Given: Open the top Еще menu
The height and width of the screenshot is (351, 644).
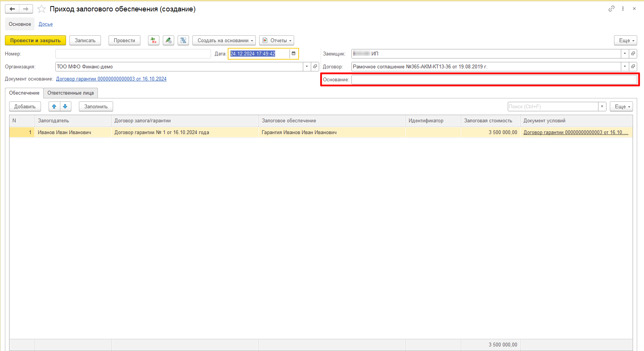Looking at the screenshot, I should (625, 40).
